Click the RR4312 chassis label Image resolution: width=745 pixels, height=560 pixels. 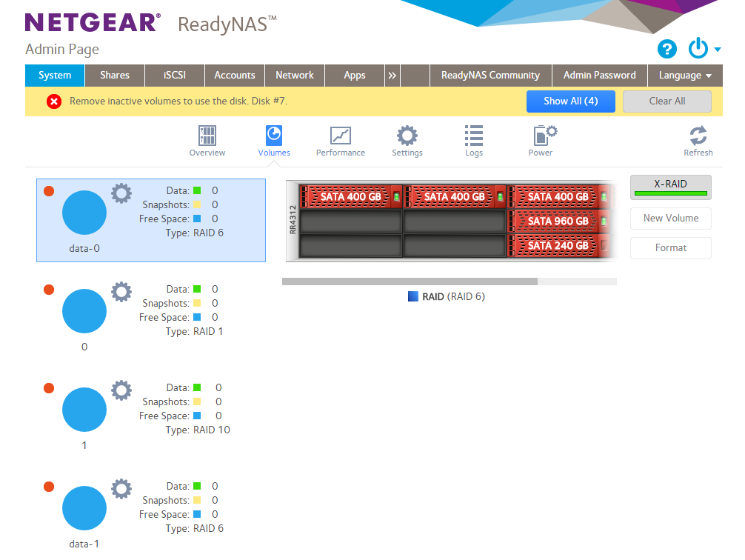coord(293,219)
